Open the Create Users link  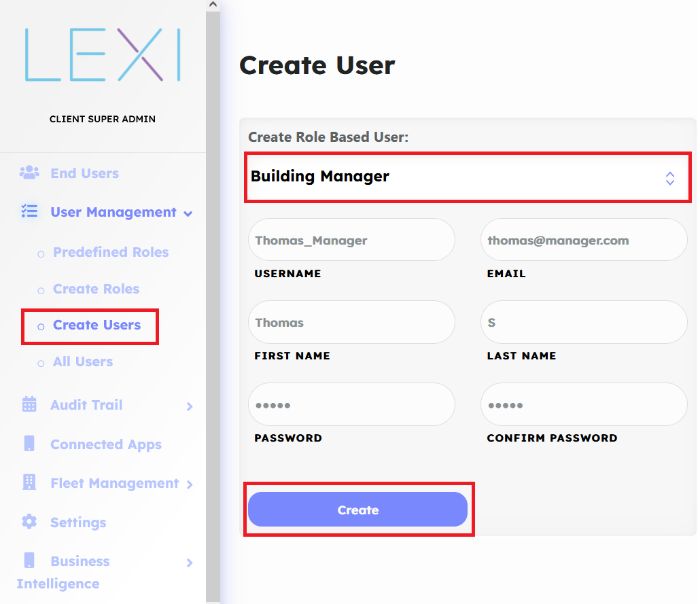97,325
